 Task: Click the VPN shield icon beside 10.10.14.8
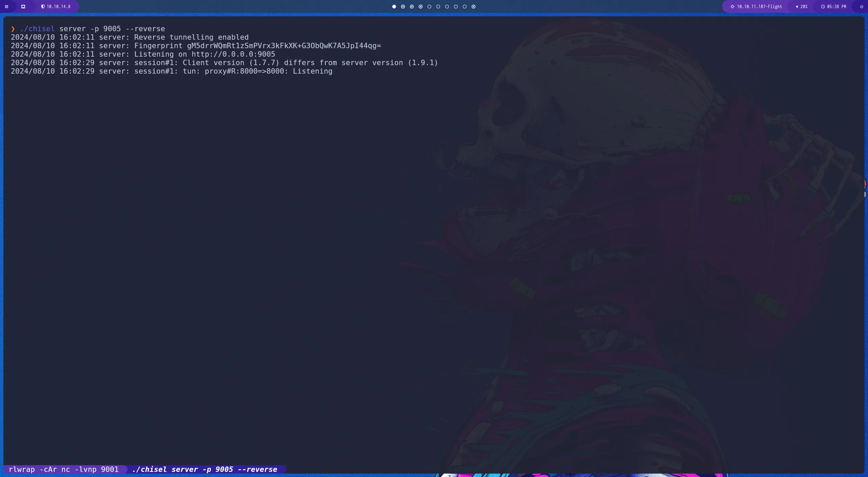point(43,6)
